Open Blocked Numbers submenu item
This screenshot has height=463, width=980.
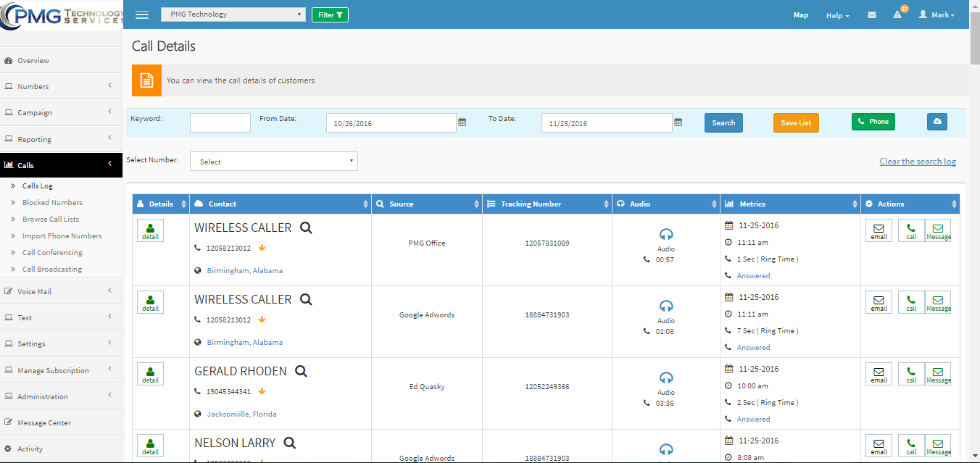(x=52, y=203)
